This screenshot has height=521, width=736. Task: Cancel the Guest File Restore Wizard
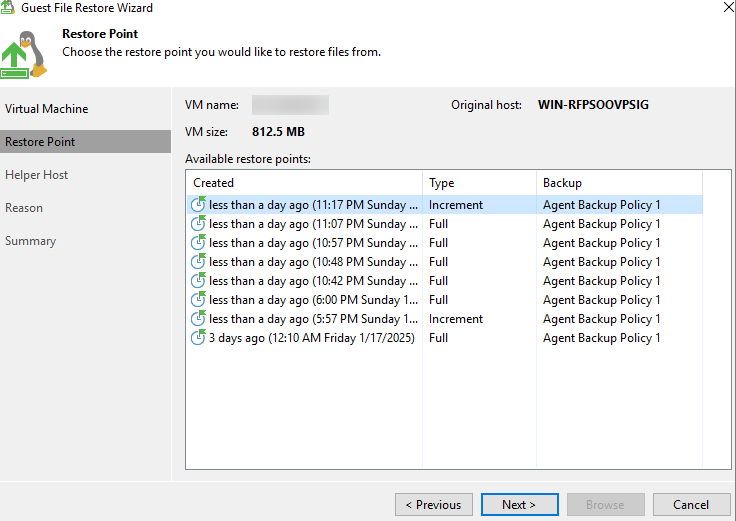point(691,505)
